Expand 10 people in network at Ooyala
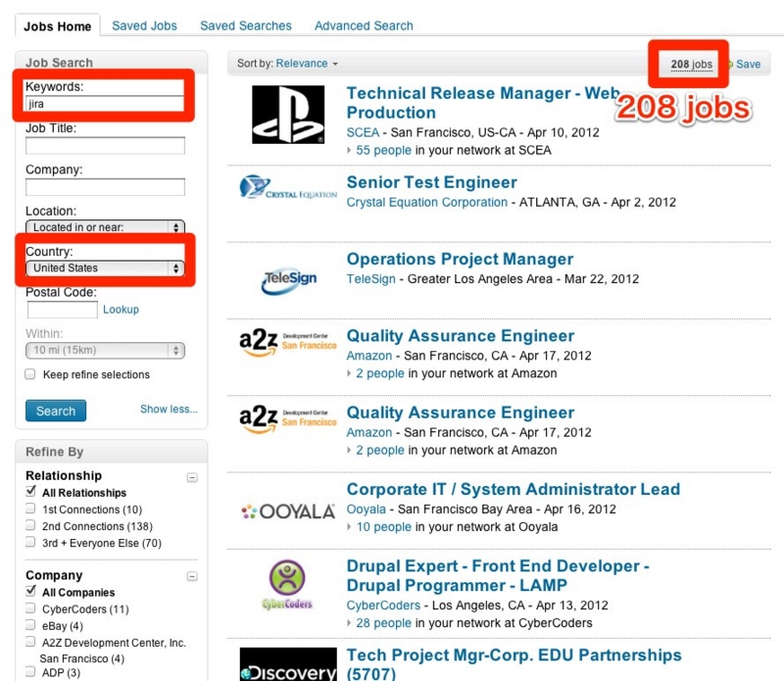Image resolution: width=784 pixels, height=681 pixels. click(383, 527)
